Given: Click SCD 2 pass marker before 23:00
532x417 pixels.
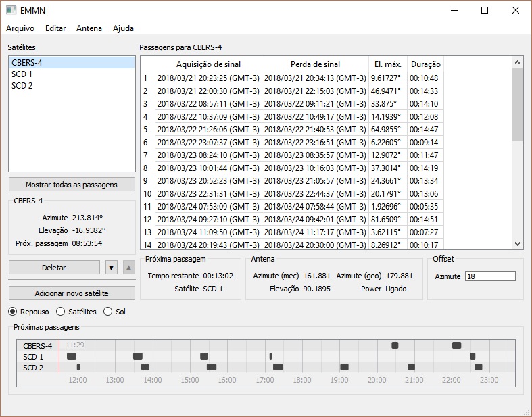Looking at the screenshot, I should click(x=479, y=367).
